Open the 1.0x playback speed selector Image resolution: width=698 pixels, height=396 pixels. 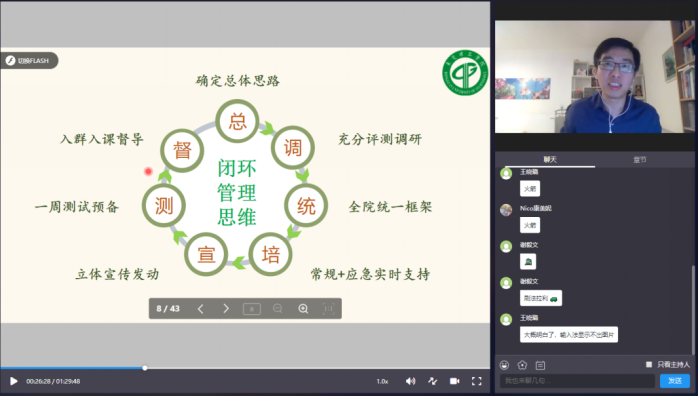(x=382, y=381)
